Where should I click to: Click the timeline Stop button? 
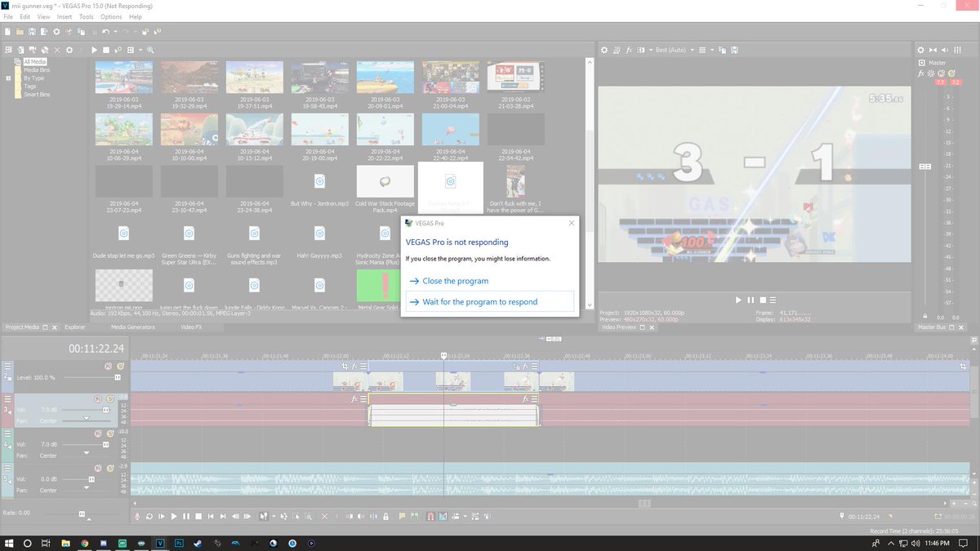click(x=198, y=516)
